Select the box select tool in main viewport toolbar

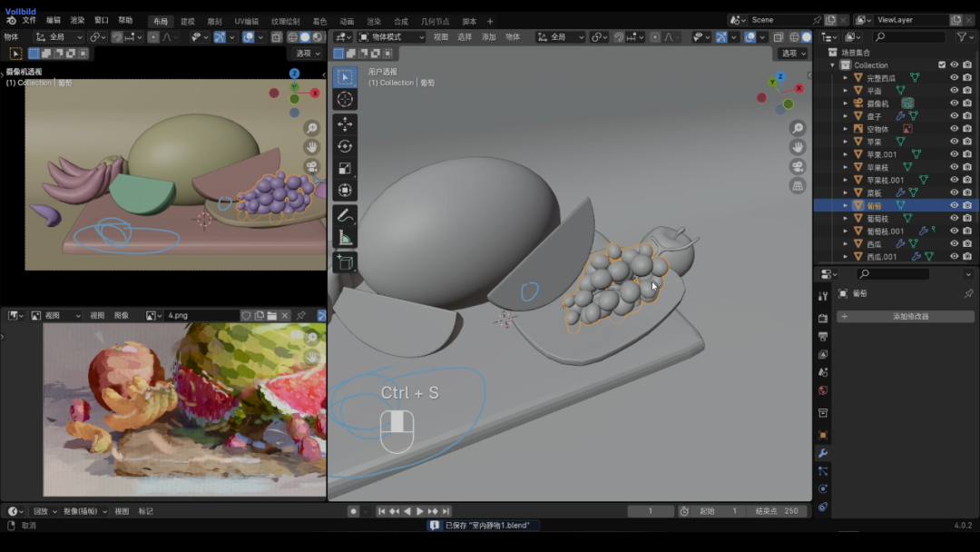coord(345,77)
